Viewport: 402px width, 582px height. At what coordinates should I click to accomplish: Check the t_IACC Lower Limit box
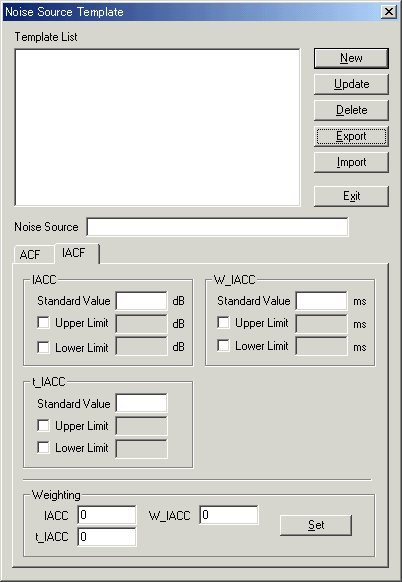click(43, 448)
